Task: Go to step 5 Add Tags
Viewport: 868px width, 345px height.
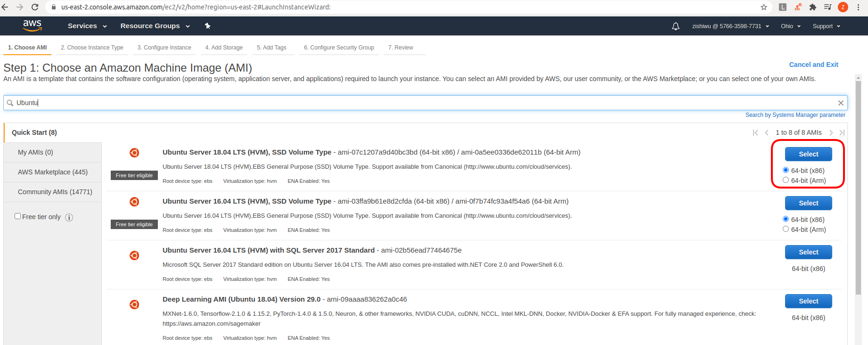Action: pyautogui.click(x=271, y=48)
